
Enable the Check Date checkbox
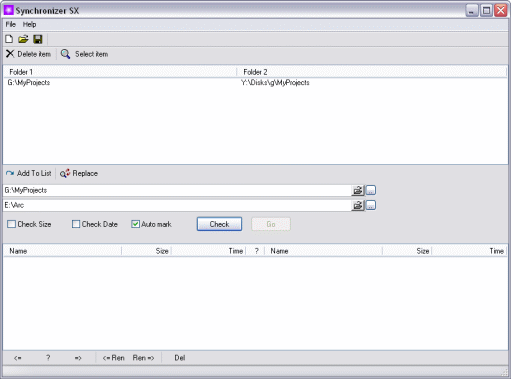[x=76, y=224]
